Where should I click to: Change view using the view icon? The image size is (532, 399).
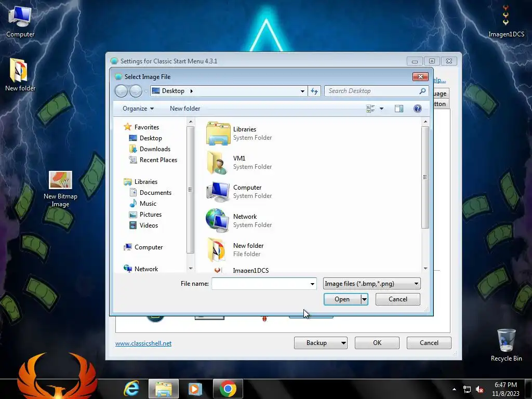(x=370, y=109)
